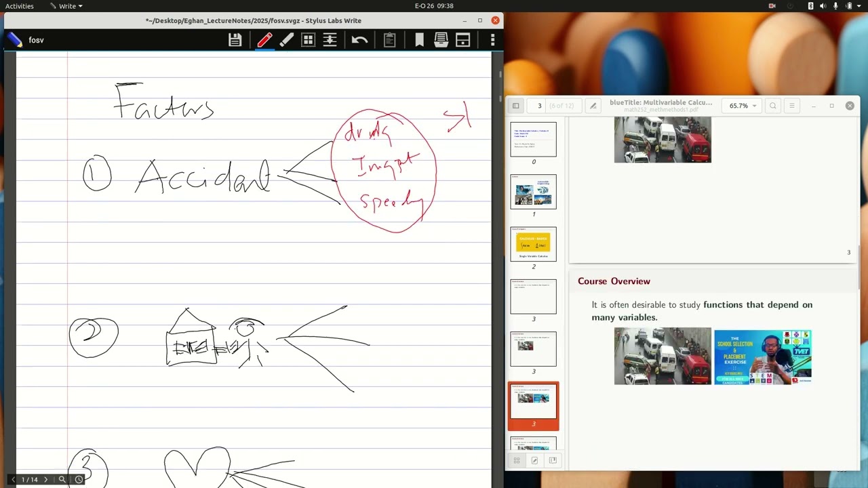This screenshot has width=868, height=488.
Task: Expand the 65.7% zoom dropdown
Action: coord(743,106)
